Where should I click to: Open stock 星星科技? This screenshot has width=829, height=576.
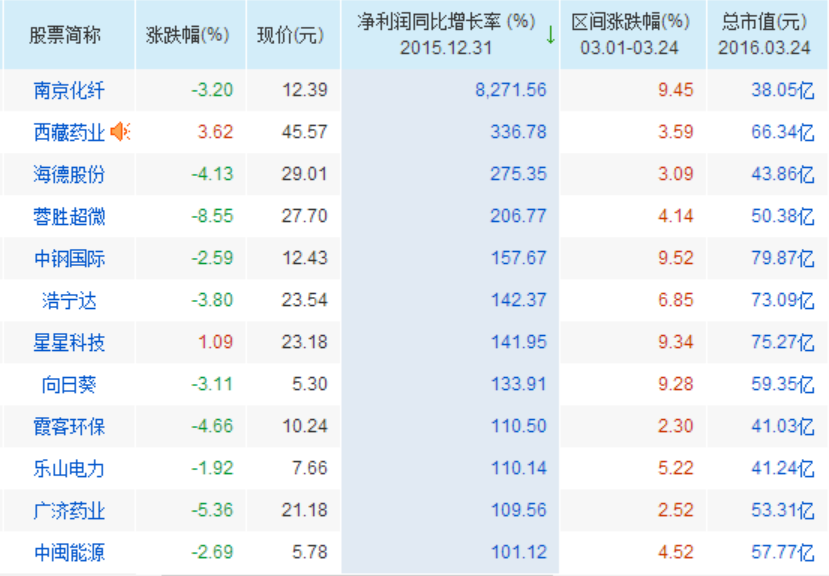click(69, 342)
